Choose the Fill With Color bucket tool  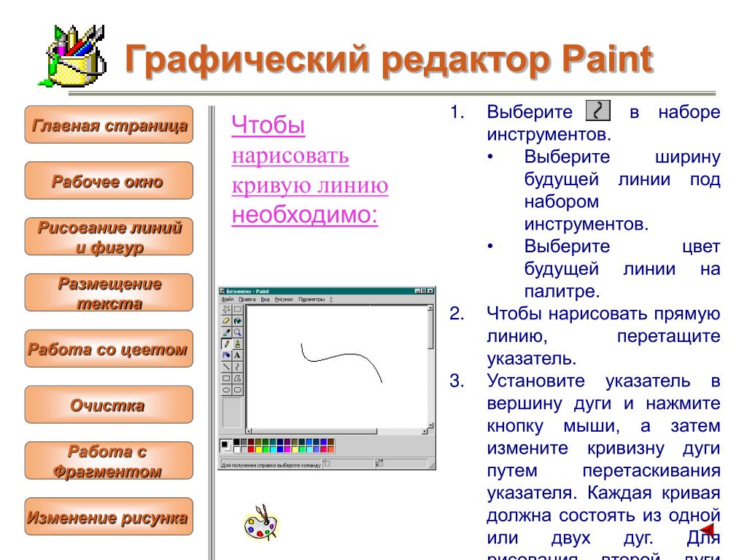tap(237, 321)
